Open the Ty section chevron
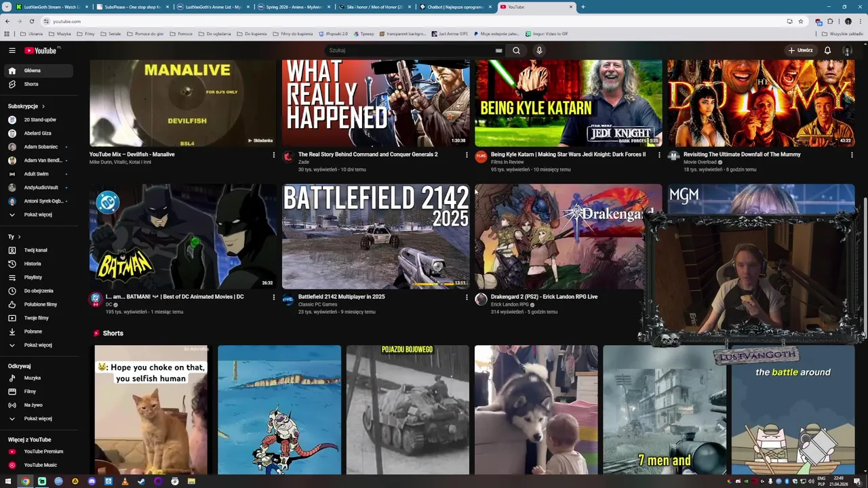This screenshot has height=488, width=868. [19, 237]
